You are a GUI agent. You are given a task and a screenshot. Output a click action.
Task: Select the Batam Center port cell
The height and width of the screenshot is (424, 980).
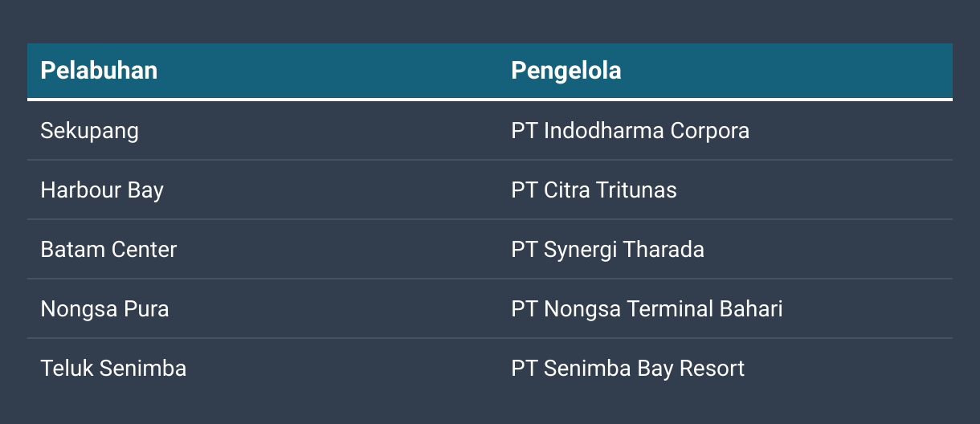pyautogui.click(x=108, y=250)
